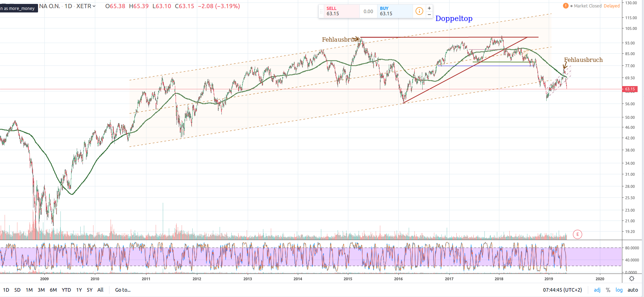Select the 1Y date range

79,290
